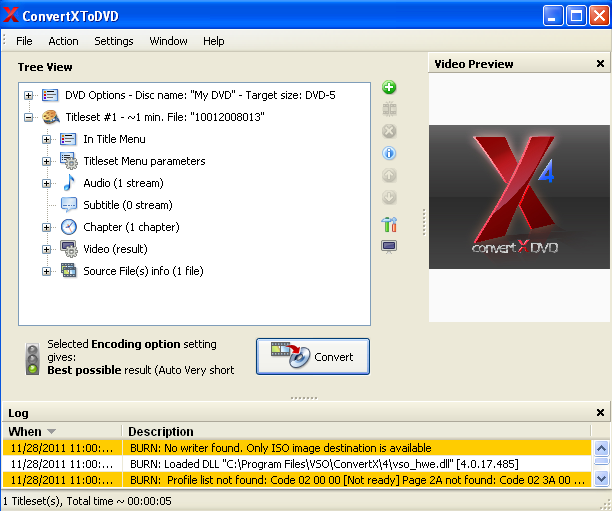Click the Audio music note icon
The image size is (612, 511).
point(69,183)
